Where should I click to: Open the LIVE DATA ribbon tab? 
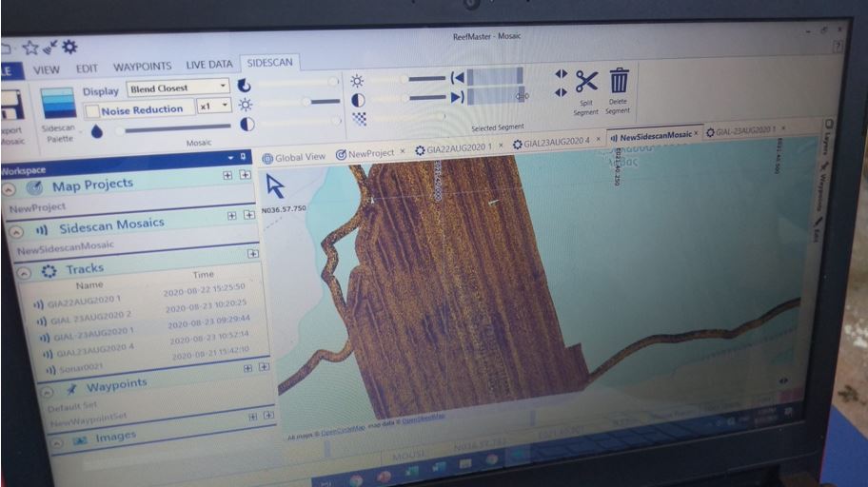pos(208,65)
